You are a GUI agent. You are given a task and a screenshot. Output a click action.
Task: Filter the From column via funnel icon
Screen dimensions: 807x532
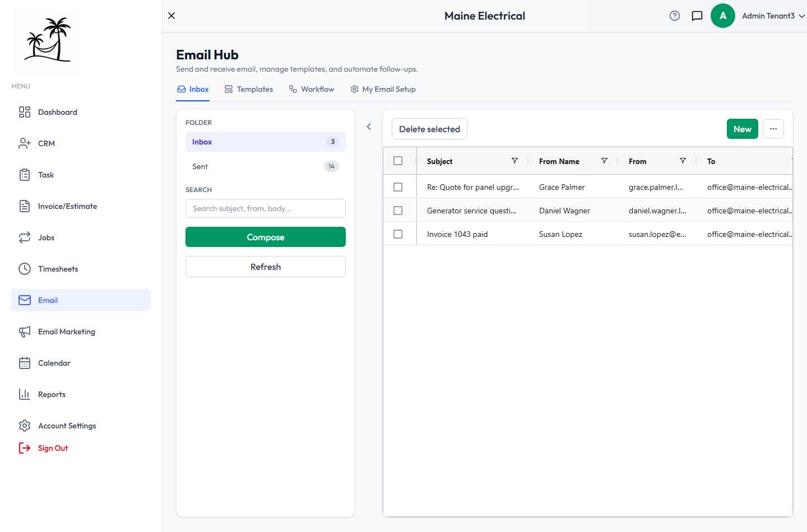(x=683, y=161)
